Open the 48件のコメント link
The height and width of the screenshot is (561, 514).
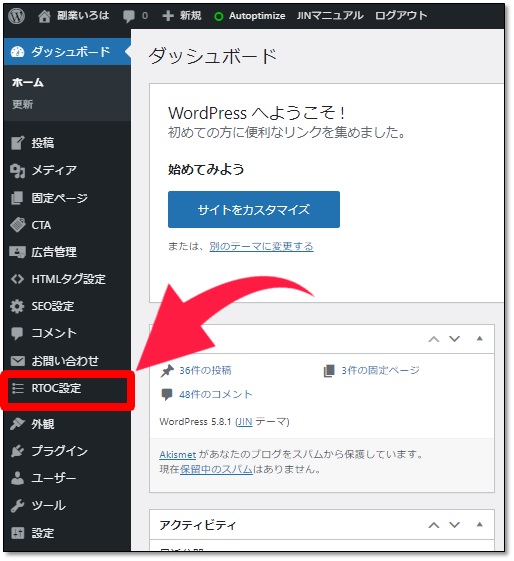[216, 395]
